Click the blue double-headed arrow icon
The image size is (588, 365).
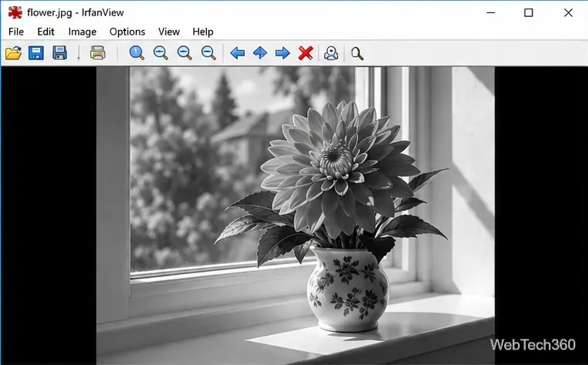coord(260,53)
